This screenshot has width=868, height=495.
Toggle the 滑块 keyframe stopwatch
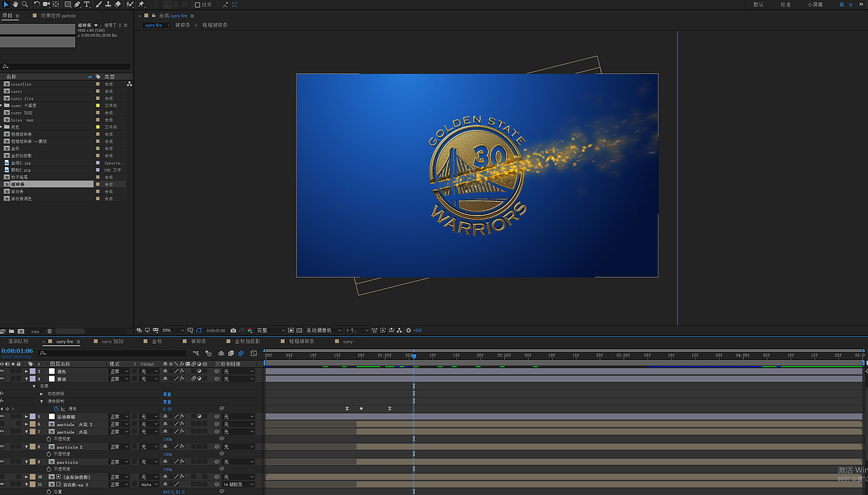(57, 409)
